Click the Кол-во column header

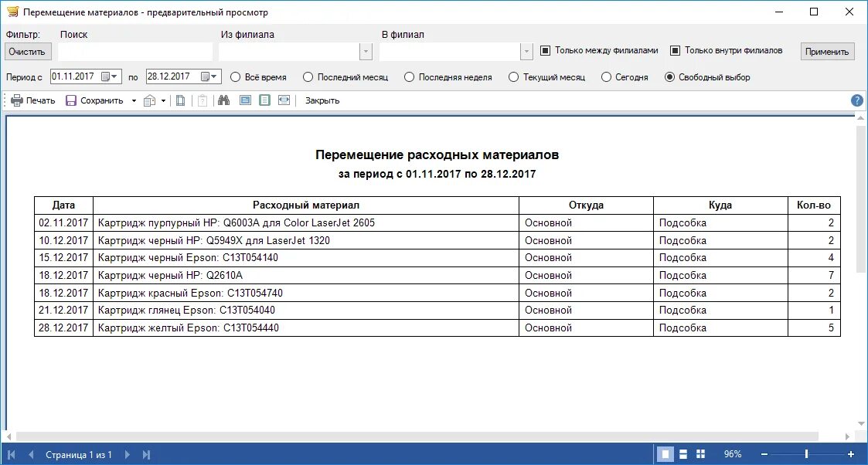point(814,205)
